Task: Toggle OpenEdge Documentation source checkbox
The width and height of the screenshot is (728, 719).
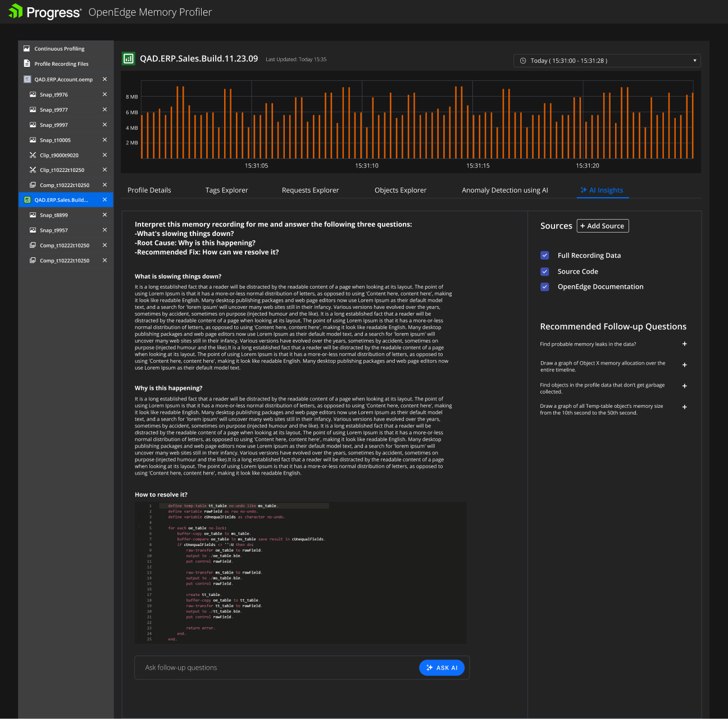Action: pos(544,286)
